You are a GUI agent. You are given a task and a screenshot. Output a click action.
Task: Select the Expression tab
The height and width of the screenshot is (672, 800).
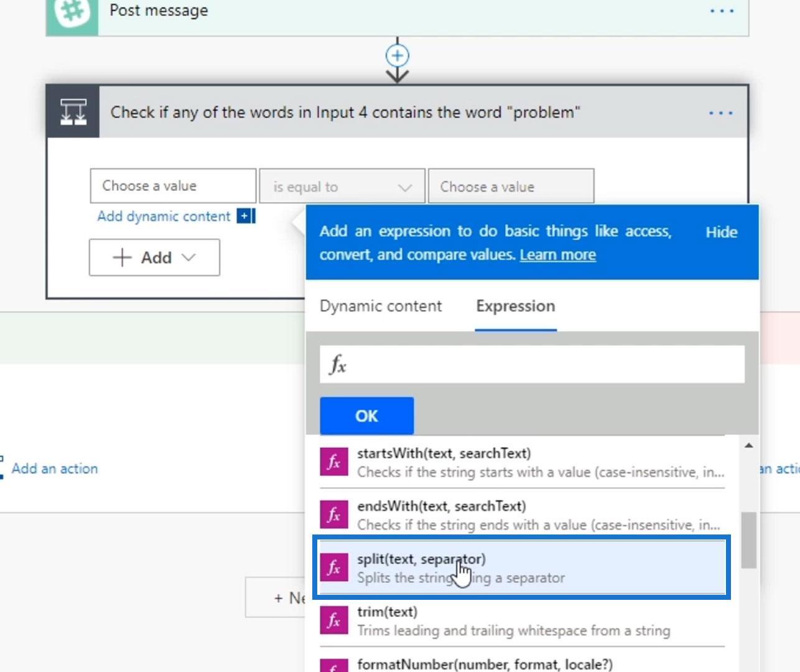click(516, 306)
